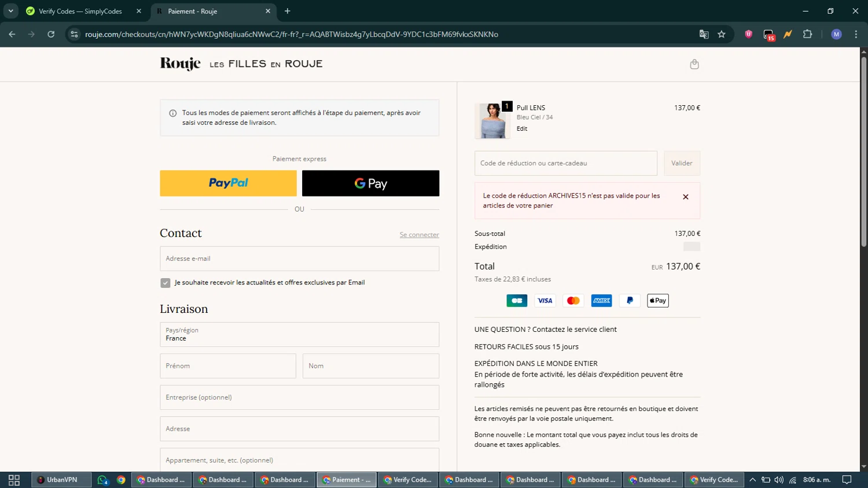The image size is (868, 488).
Task: Click the Rouje logo
Action: pos(181,64)
